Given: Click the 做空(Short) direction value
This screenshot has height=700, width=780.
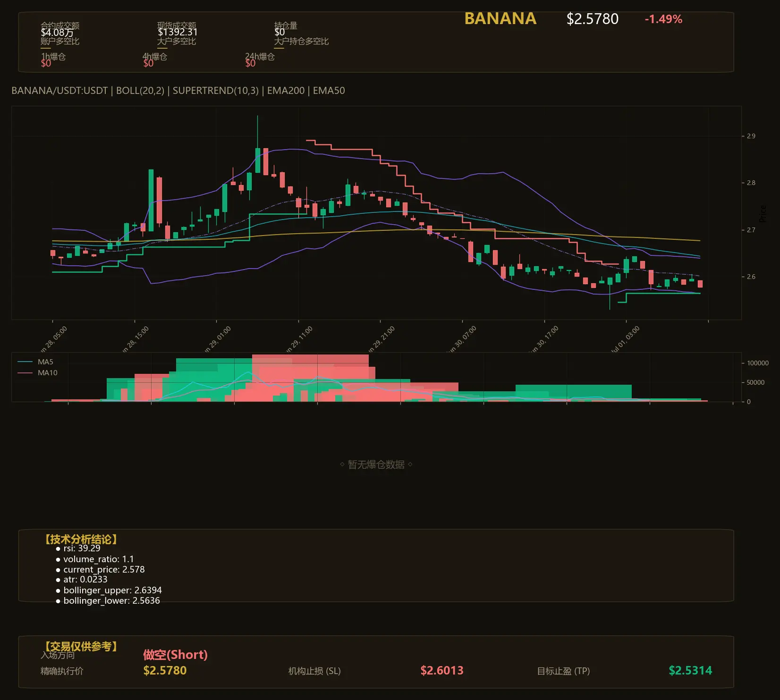Looking at the screenshot, I should (x=175, y=655).
